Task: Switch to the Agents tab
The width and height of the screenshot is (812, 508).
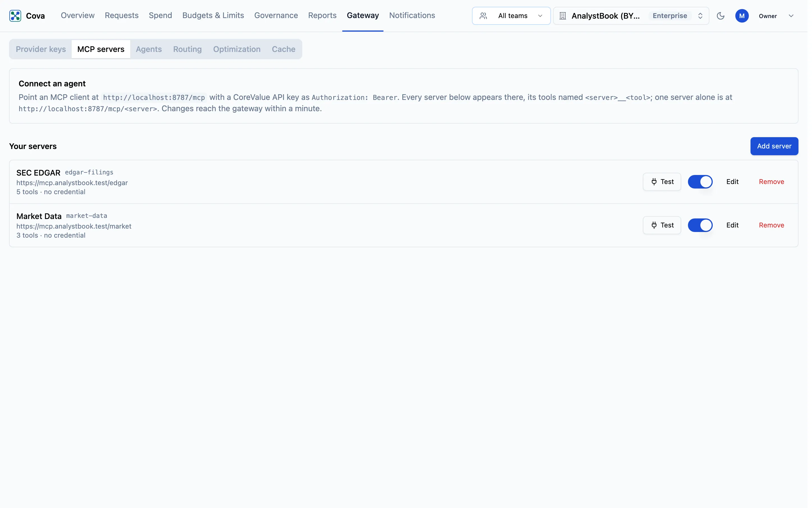Action: [x=149, y=49]
